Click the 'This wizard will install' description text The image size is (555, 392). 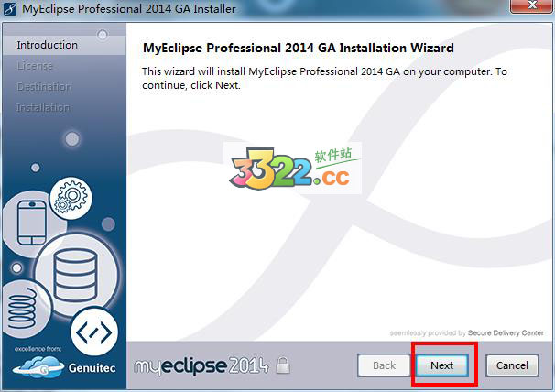[324, 78]
